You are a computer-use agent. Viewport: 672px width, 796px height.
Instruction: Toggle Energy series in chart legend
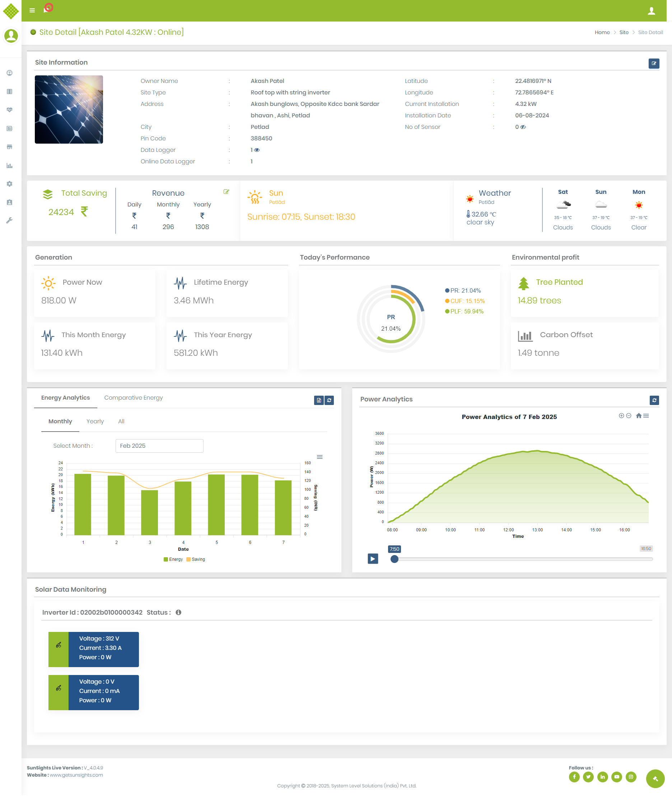(x=173, y=559)
